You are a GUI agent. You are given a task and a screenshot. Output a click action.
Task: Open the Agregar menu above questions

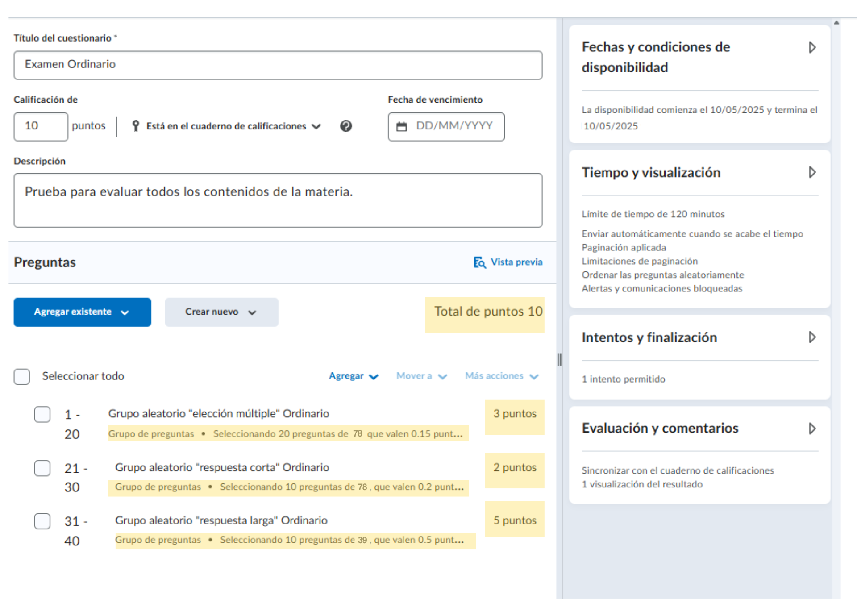353,376
